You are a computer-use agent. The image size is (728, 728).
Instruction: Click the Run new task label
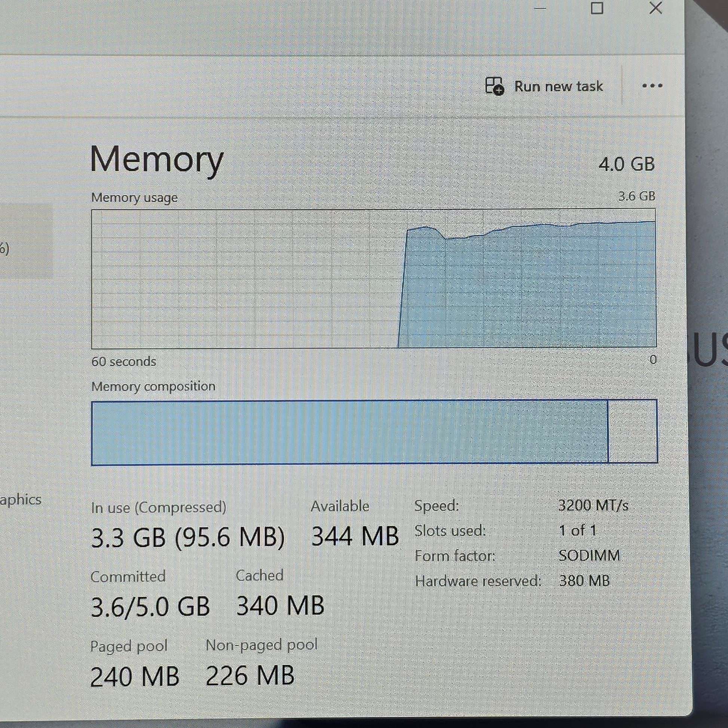(x=559, y=87)
